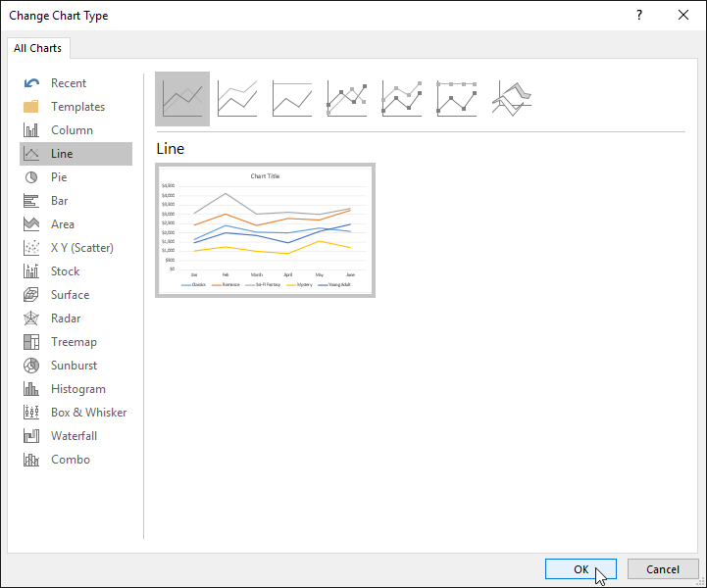Confirm with the OK button
This screenshot has width=707, height=588.
coord(581,569)
